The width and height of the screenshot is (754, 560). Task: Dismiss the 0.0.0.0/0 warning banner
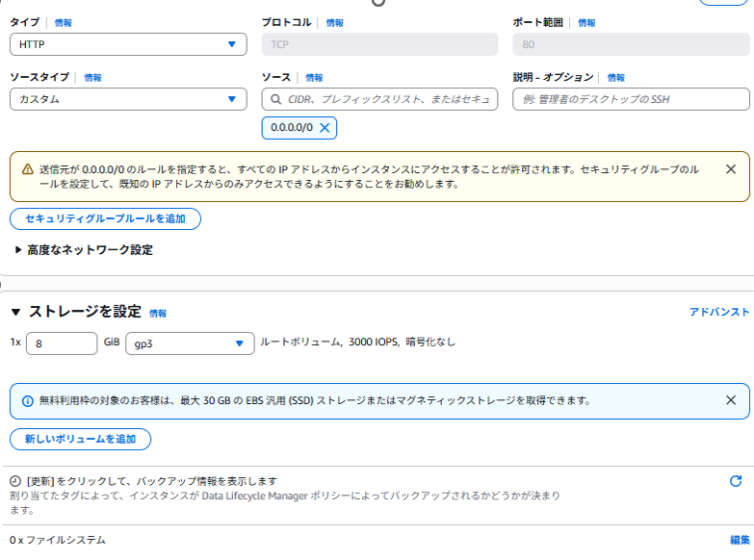(x=731, y=169)
